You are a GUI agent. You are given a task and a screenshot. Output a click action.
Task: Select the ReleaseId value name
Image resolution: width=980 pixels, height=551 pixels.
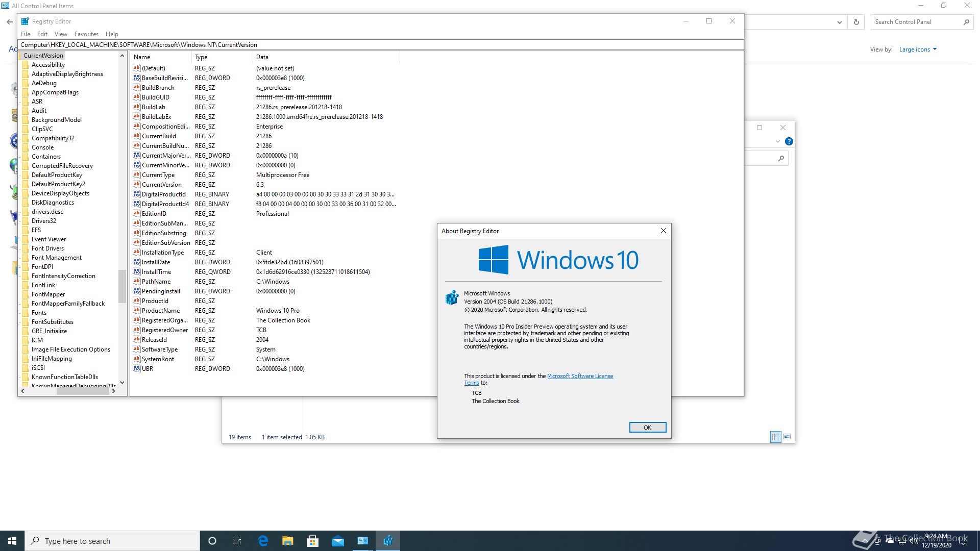point(154,340)
